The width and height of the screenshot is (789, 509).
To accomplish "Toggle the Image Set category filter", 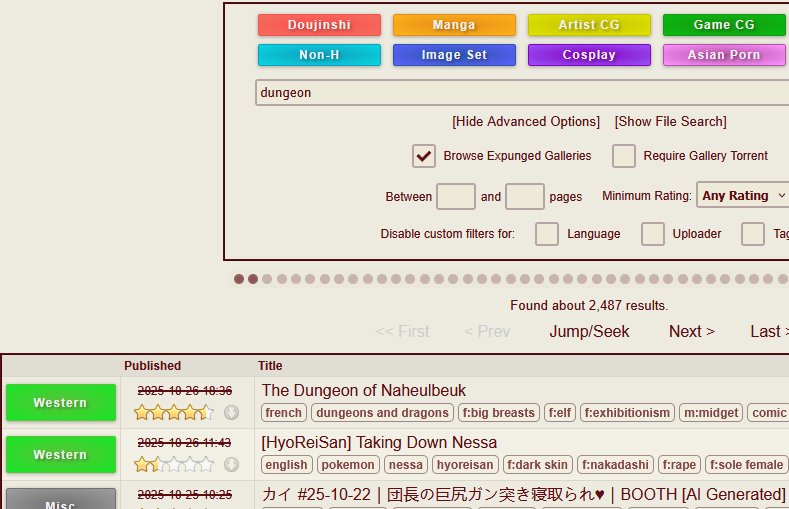I will [x=454, y=55].
